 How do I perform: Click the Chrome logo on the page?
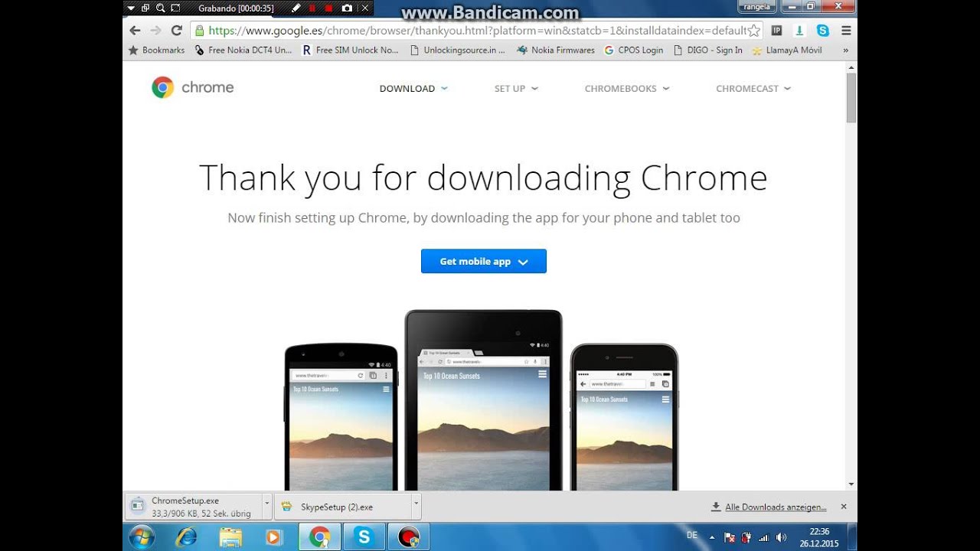[193, 87]
